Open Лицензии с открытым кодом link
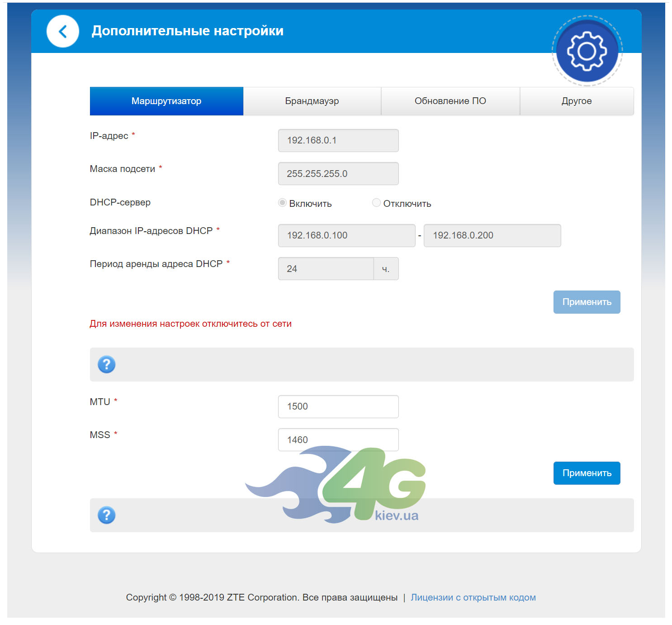 coord(473,597)
